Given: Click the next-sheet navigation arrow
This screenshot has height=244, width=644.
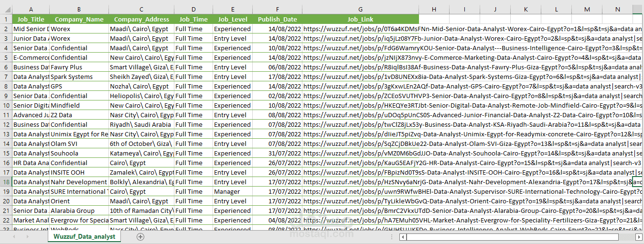Looking at the screenshot, I should pyautogui.click(x=27, y=237).
